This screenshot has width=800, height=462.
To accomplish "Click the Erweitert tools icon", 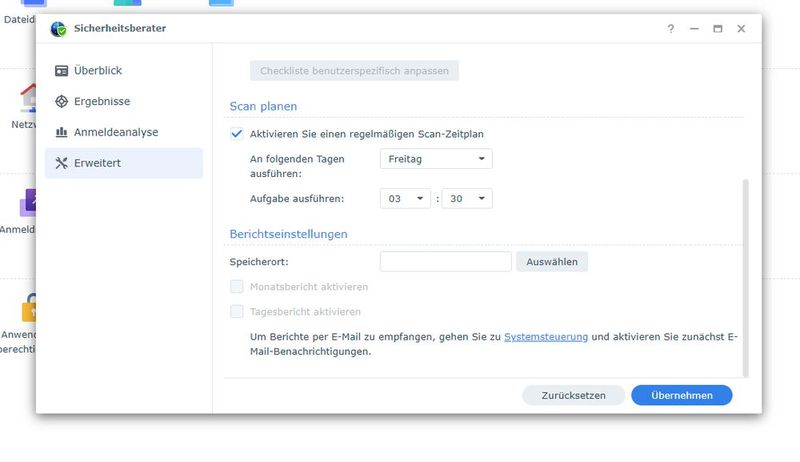I will tap(61, 163).
